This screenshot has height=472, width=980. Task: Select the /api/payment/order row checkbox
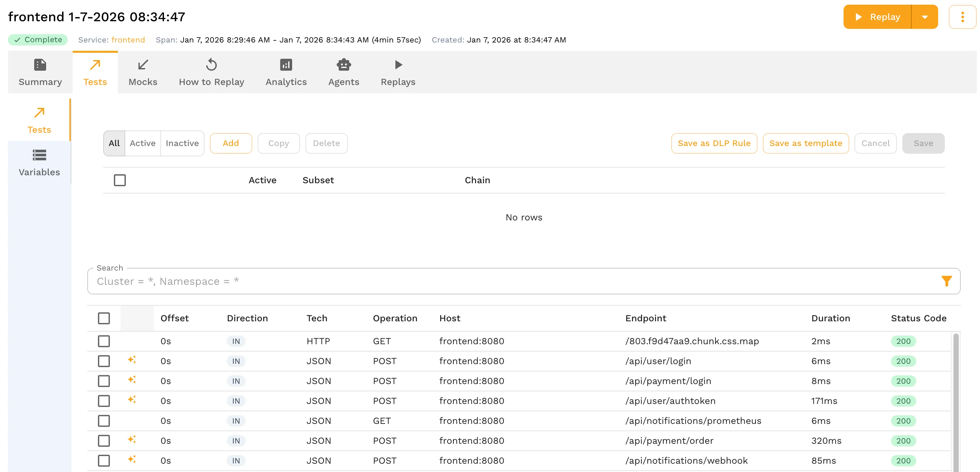click(104, 440)
